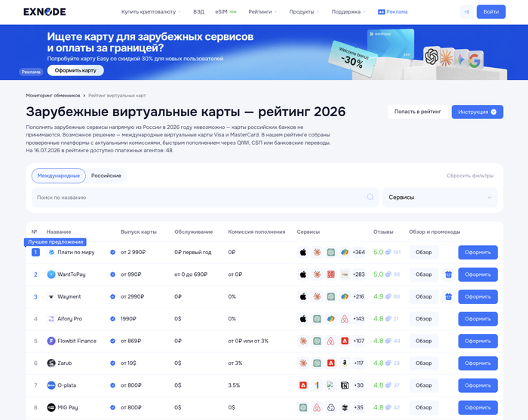This screenshot has height=420, width=528.
Task: Click the Telegram icon in header
Action: (x=467, y=12)
